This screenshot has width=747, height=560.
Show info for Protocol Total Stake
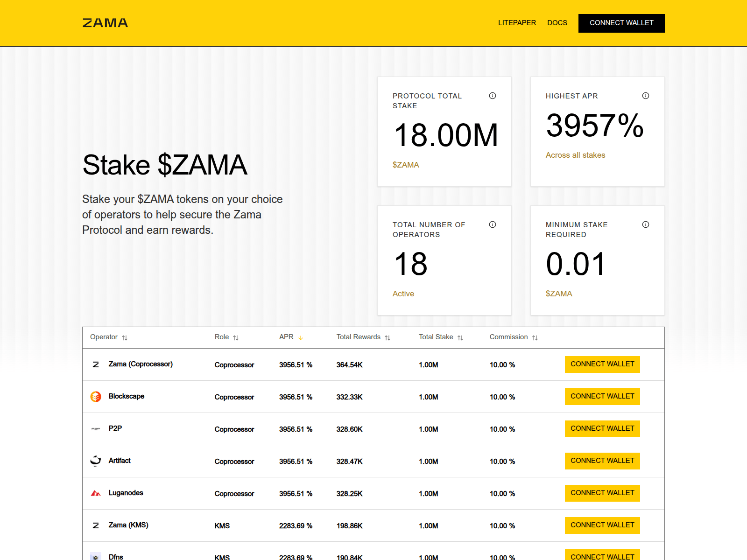pyautogui.click(x=493, y=96)
